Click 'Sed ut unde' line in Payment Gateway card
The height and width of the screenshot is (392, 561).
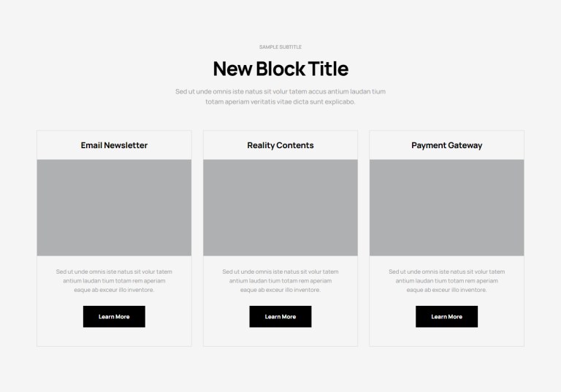coord(446,272)
